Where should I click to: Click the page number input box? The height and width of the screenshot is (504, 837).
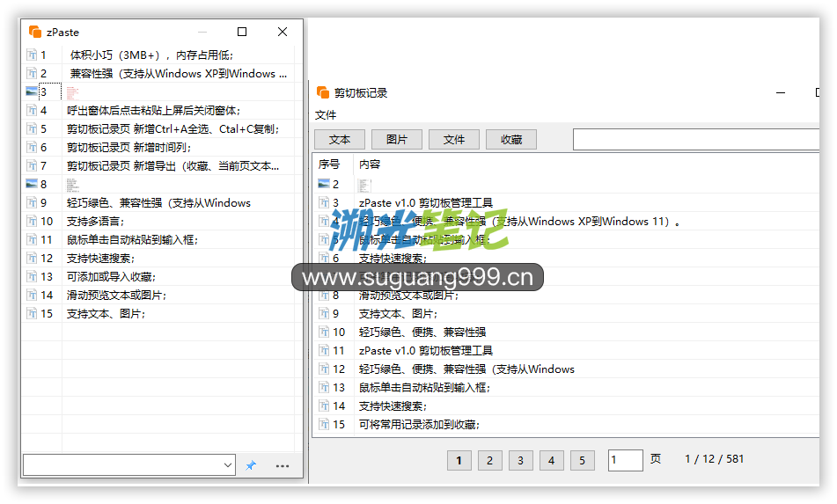coord(626,460)
